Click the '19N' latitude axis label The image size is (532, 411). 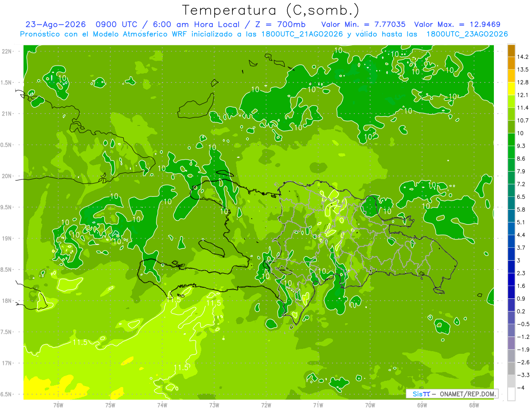click(x=8, y=239)
